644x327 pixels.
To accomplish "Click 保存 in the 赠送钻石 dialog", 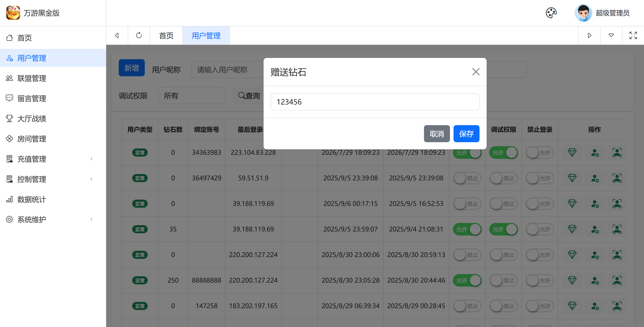I will pyautogui.click(x=466, y=134).
